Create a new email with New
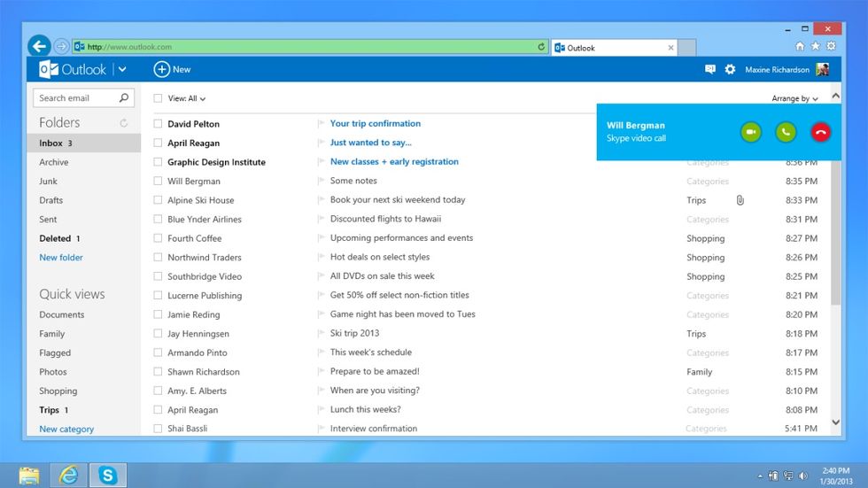Viewport: 868px width, 488px height. pos(172,69)
